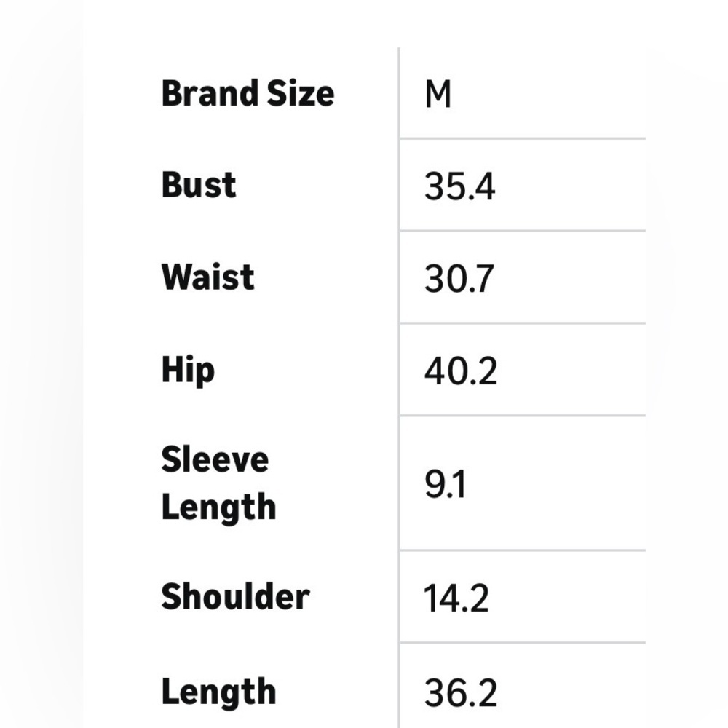728x728 pixels.
Task: Select the bust measurement 35.4
Action: click(x=459, y=186)
